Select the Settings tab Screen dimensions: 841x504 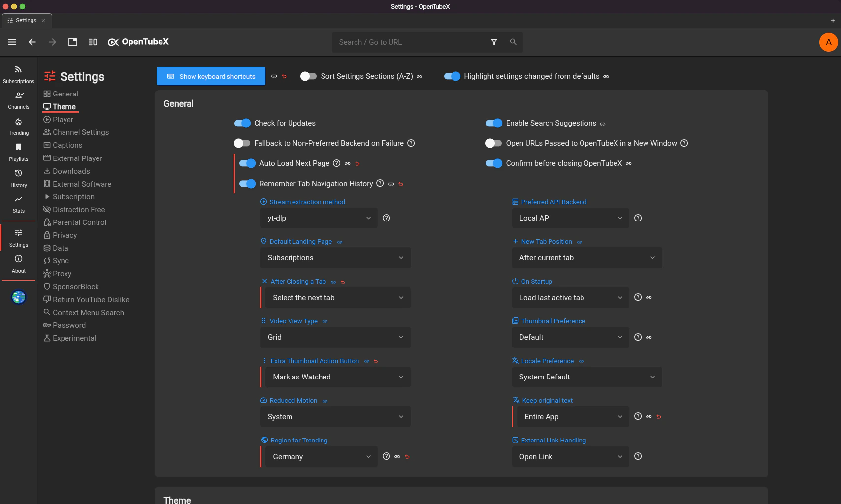pos(27,21)
